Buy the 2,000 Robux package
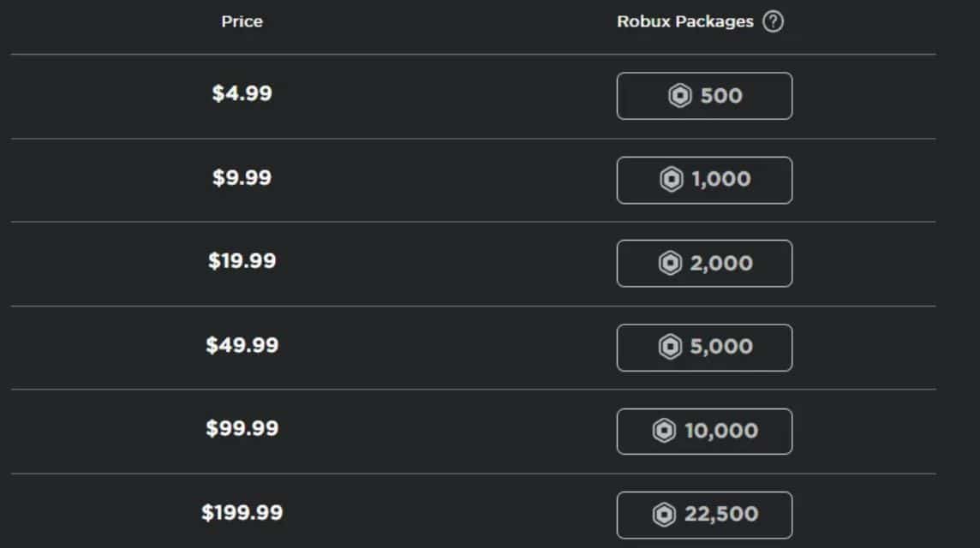Image resolution: width=980 pixels, height=548 pixels. point(704,263)
